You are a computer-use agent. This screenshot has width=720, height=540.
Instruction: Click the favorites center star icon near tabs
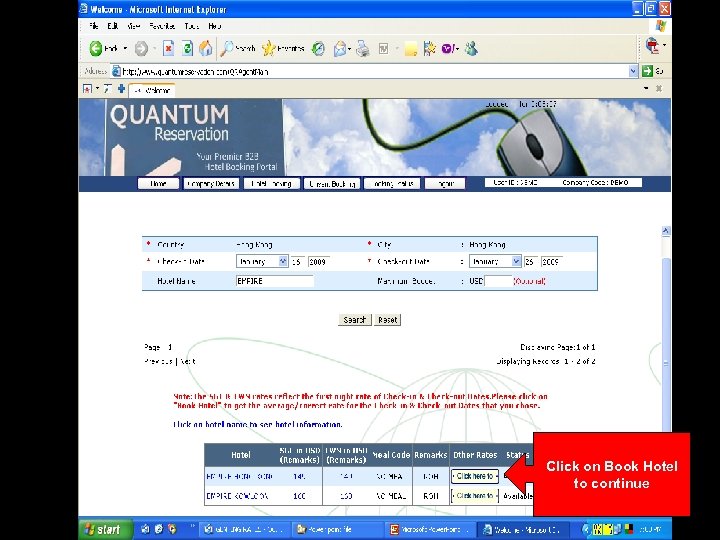coord(87,89)
